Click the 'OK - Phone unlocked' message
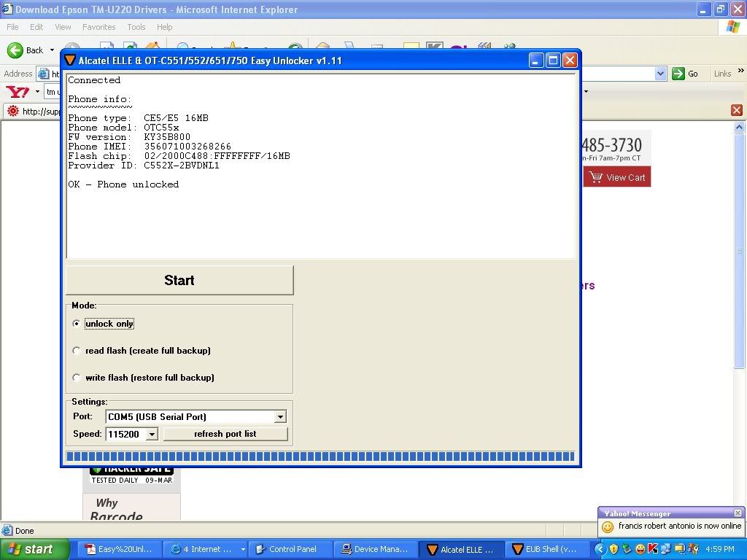The width and height of the screenshot is (747, 560). (123, 184)
